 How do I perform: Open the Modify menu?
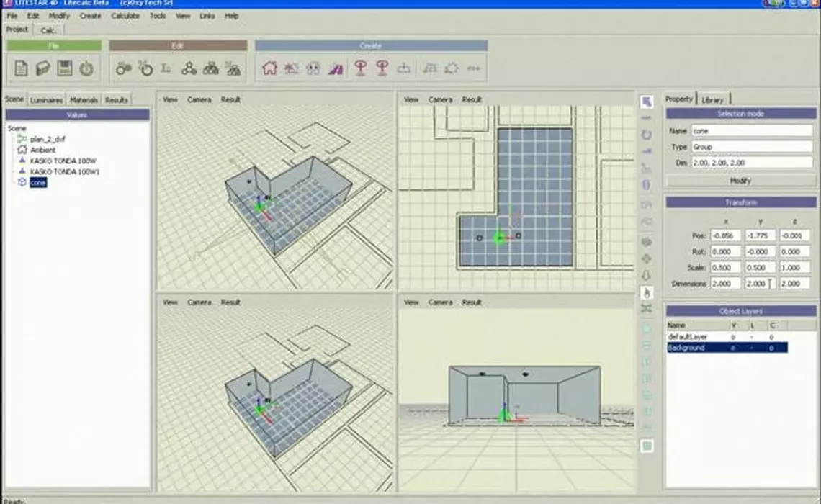point(59,17)
